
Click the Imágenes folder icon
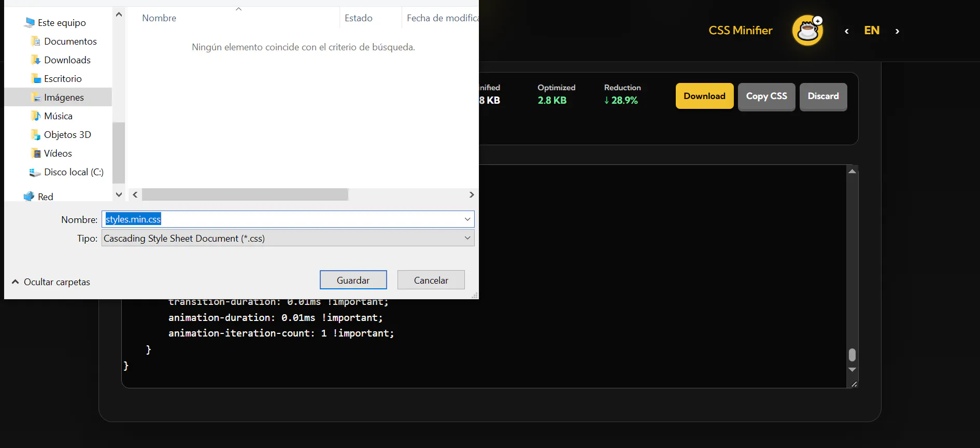coord(36,97)
